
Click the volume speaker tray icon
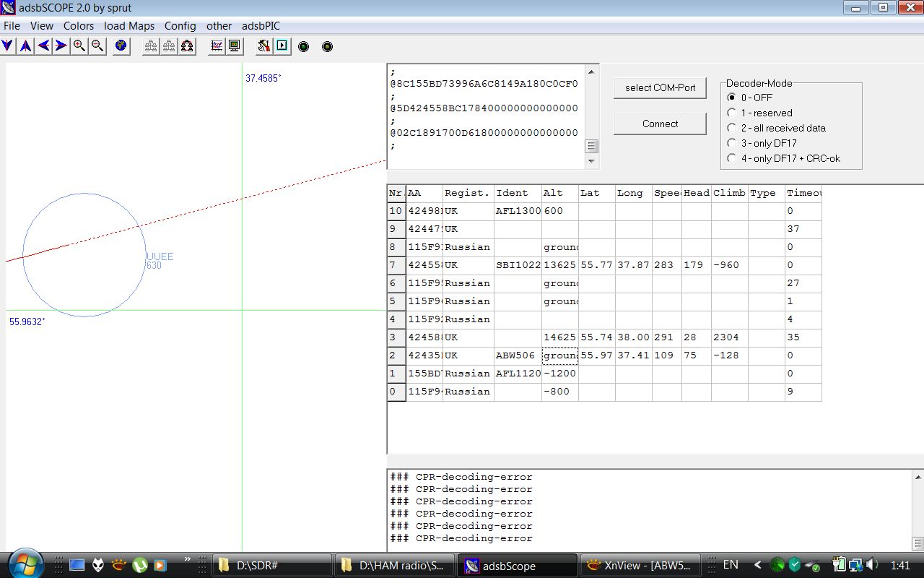[872, 565]
